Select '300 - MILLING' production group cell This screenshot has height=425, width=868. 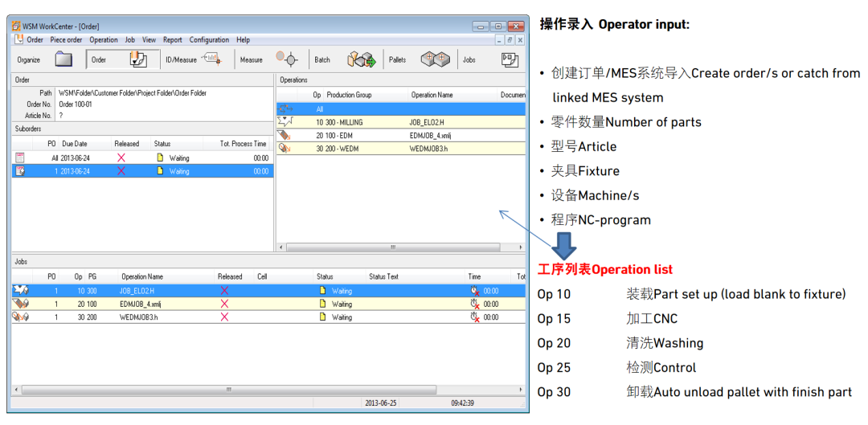tap(343, 122)
